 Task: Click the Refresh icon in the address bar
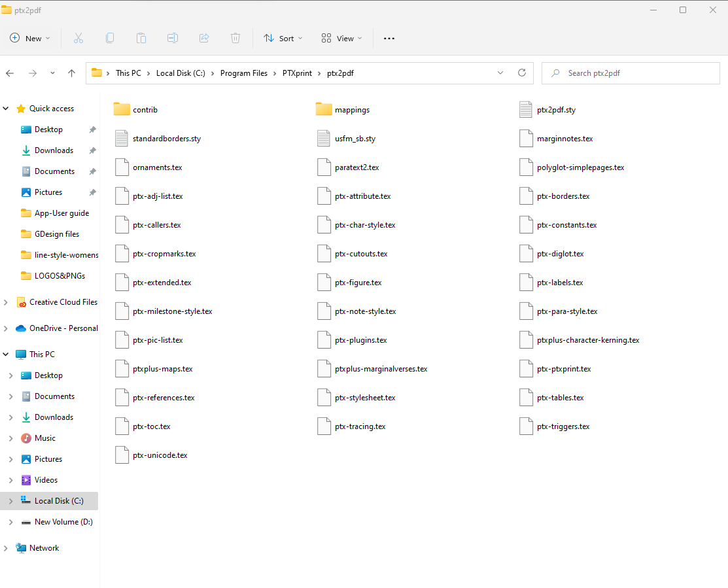pos(521,73)
